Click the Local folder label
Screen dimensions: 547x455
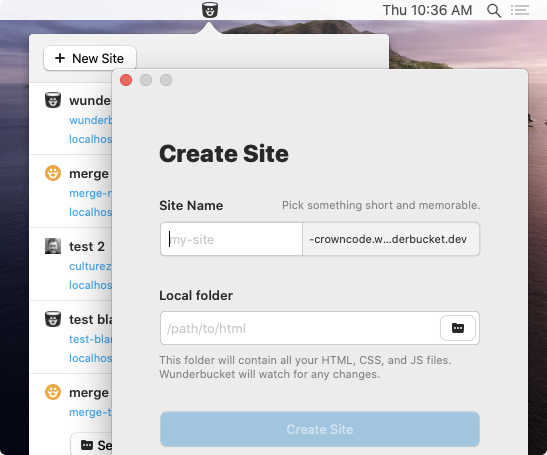(196, 296)
